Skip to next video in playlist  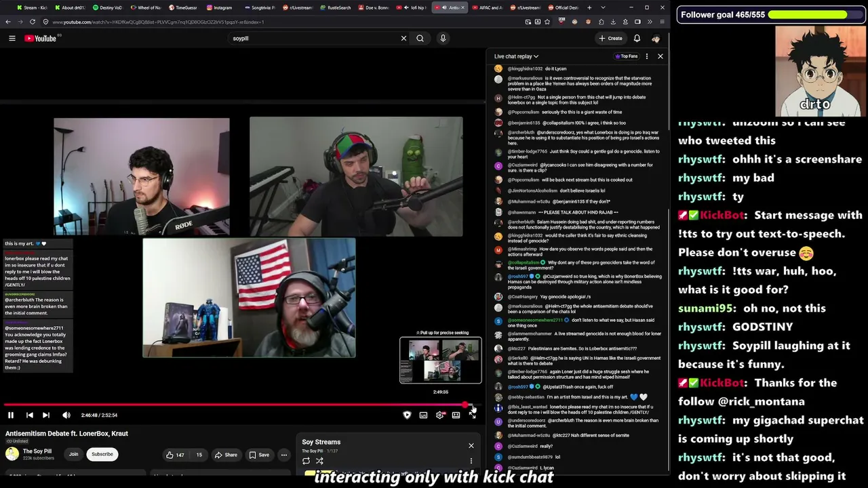[46, 415]
